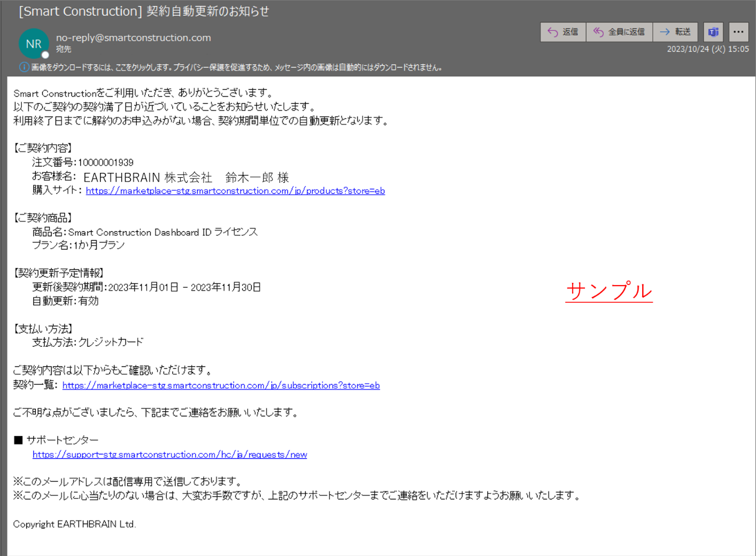Click the サポートセンター heading
The height and width of the screenshot is (556, 756).
pyautogui.click(x=62, y=440)
